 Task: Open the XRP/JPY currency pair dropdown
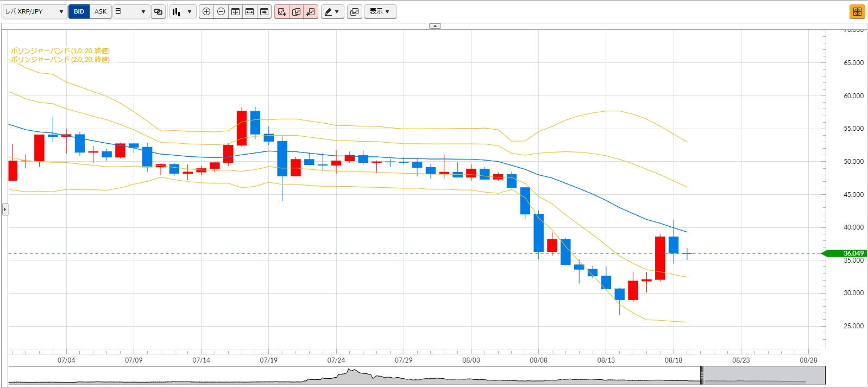tap(35, 11)
